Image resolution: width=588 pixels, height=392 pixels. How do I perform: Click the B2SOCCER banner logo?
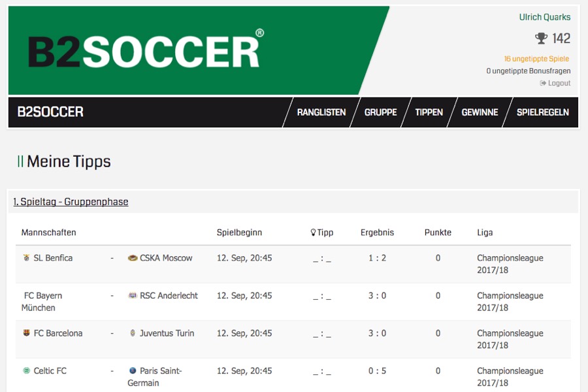(145, 52)
